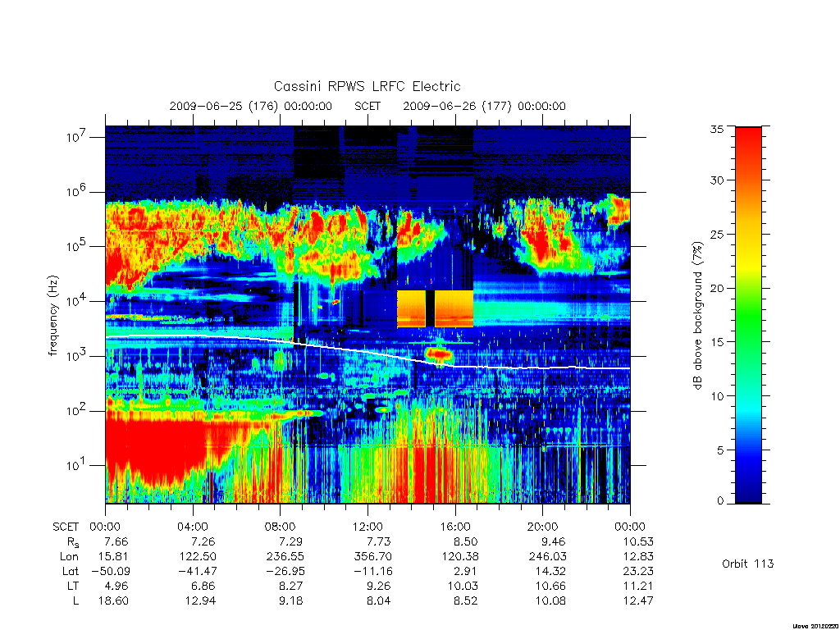Click the Lat value '-50.09'
Image resolution: width=840 pixels, height=630 pixels.
(x=111, y=571)
